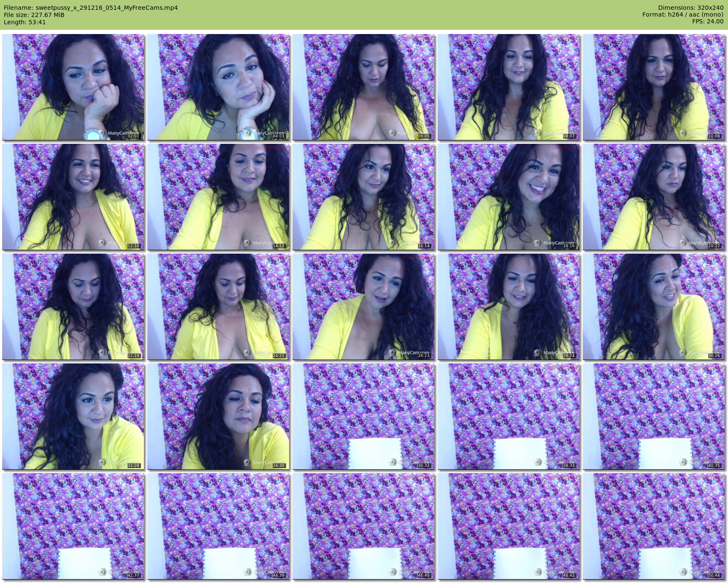Click the frame timestamped 10:08
This screenshot has width=728, height=583.
[654, 87]
